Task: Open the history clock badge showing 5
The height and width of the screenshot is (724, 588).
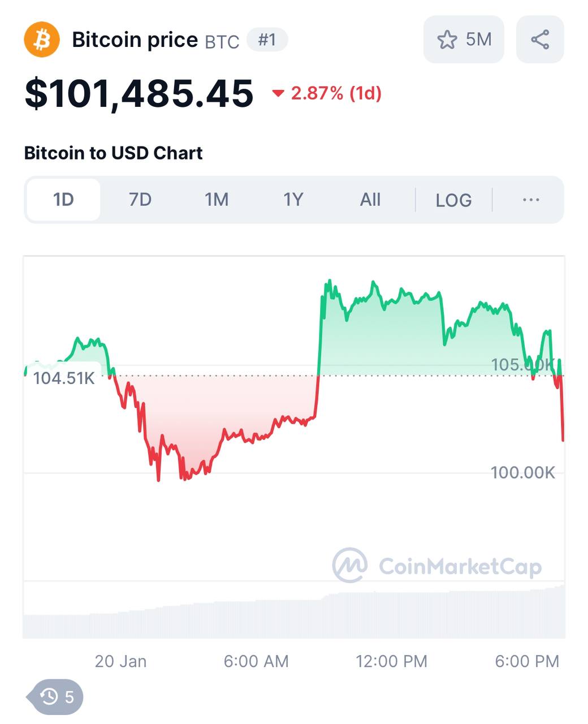Action: coord(58,696)
